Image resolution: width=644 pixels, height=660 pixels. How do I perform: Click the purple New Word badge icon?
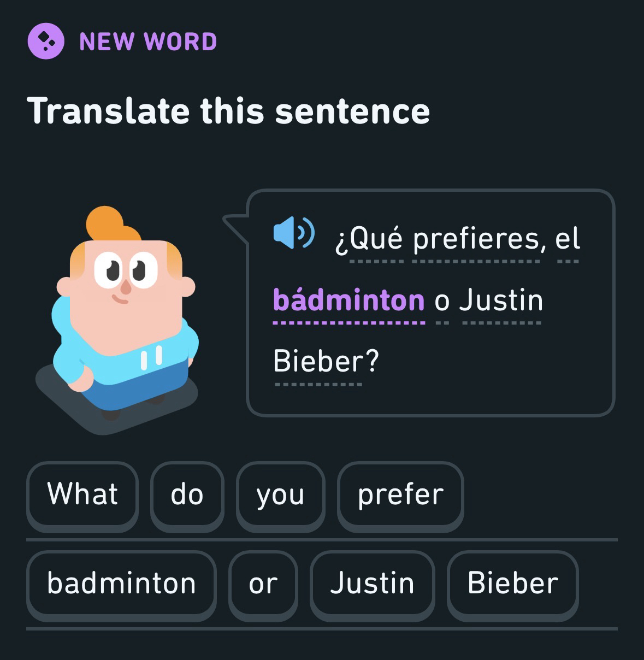(x=46, y=41)
